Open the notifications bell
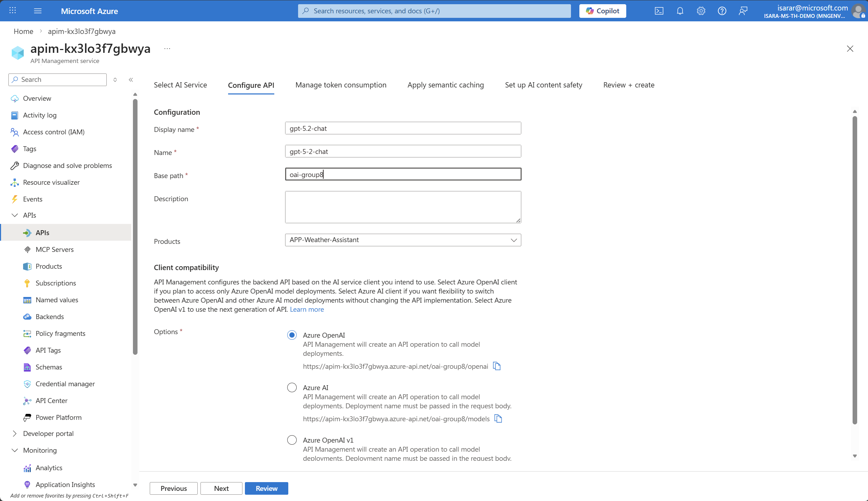 pos(680,11)
